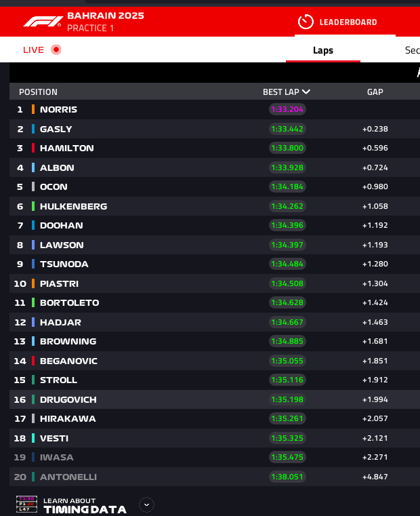Viewport: 420px width, 516px height.
Task: Click the timing data thumbnail icon
Action: click(x=26, y=504)
